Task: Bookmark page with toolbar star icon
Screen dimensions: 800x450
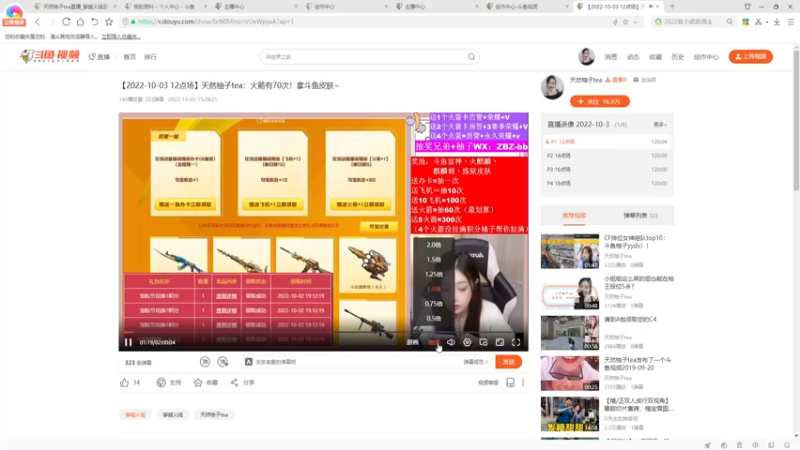Action: click(x=109, y=21)
